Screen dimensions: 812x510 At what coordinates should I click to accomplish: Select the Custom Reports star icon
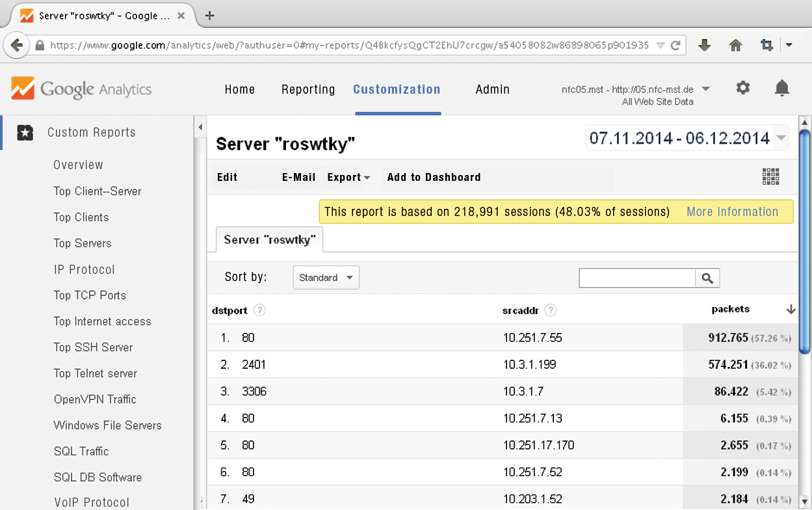tap(25, 132)
